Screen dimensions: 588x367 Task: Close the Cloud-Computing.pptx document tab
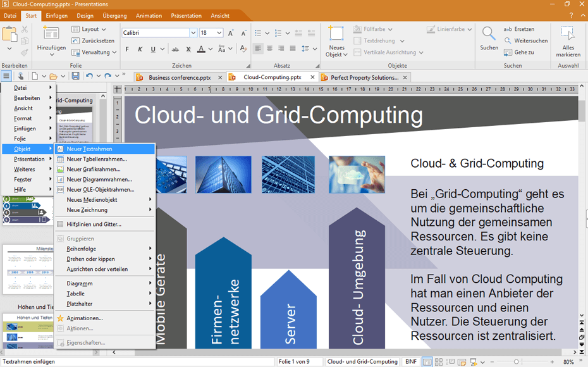(312, 77)
